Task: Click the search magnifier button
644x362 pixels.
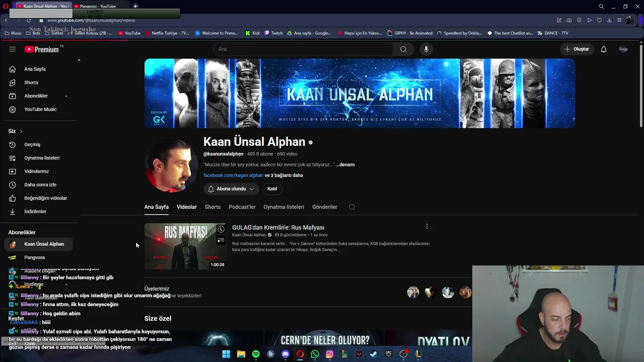Action: (403, 49)
